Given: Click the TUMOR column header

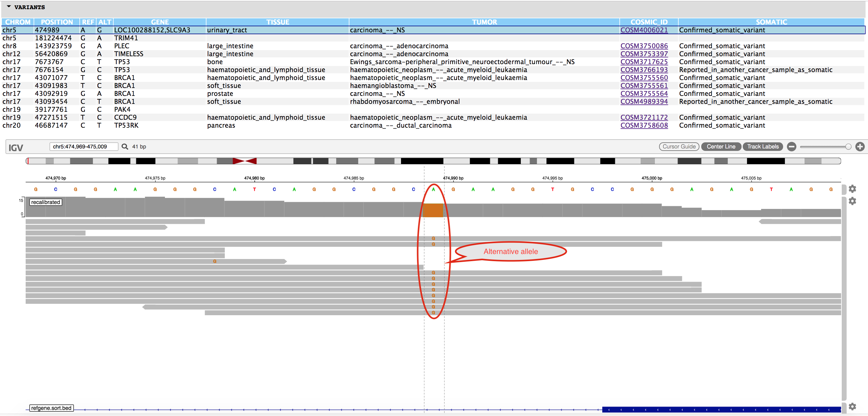Looking at the screenshot, I should [x=484, y=22].
